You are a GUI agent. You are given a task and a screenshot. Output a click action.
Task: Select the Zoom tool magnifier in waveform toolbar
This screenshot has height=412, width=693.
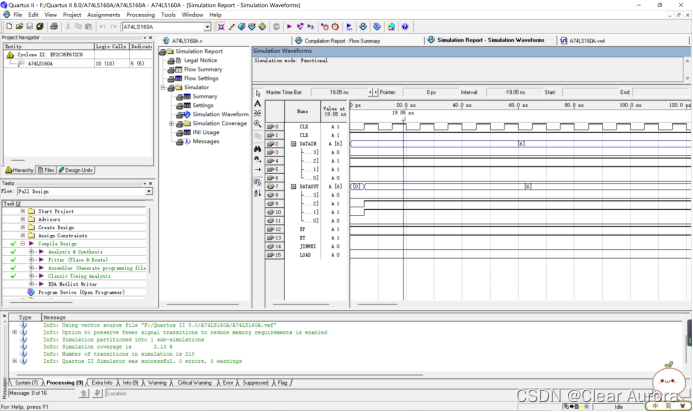pyautogui.click(x=258, y=124)
